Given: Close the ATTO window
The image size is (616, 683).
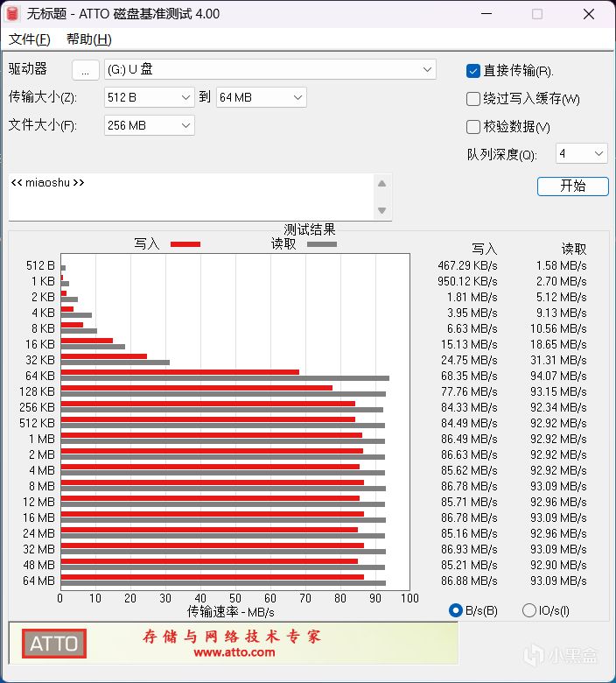Looking at the screenshot, I should pos(589,14).
